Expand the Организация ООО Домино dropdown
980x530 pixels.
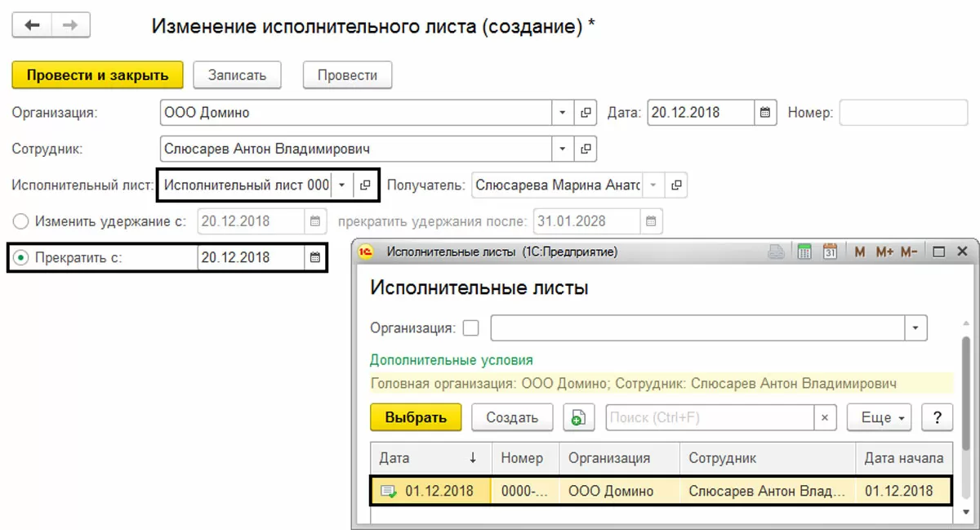[x=563, y=113]
